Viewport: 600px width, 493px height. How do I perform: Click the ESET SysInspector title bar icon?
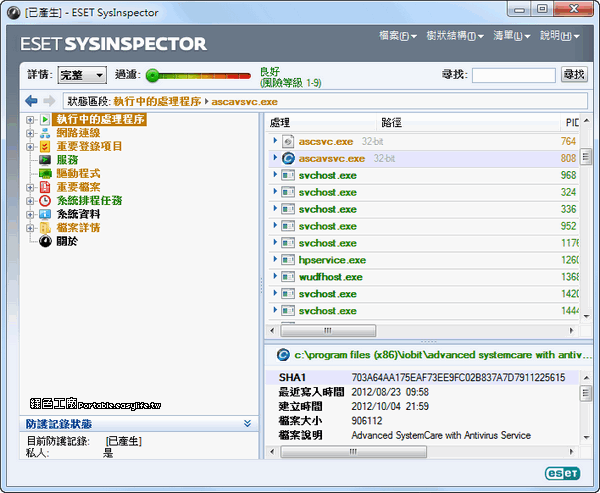pyautogui.click(x=13, y=13)
